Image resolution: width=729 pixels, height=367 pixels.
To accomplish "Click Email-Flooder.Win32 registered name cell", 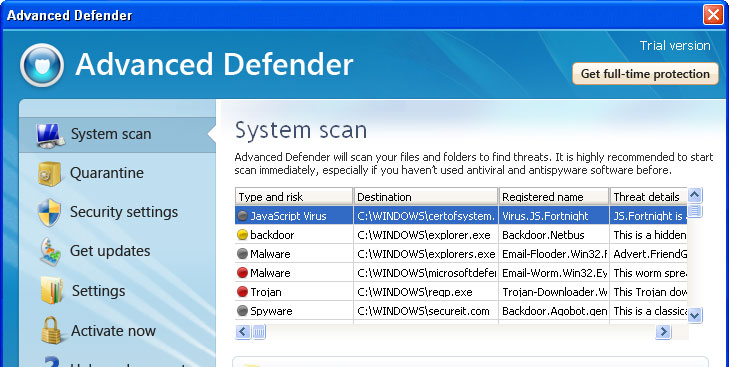I will coord(554,254).
